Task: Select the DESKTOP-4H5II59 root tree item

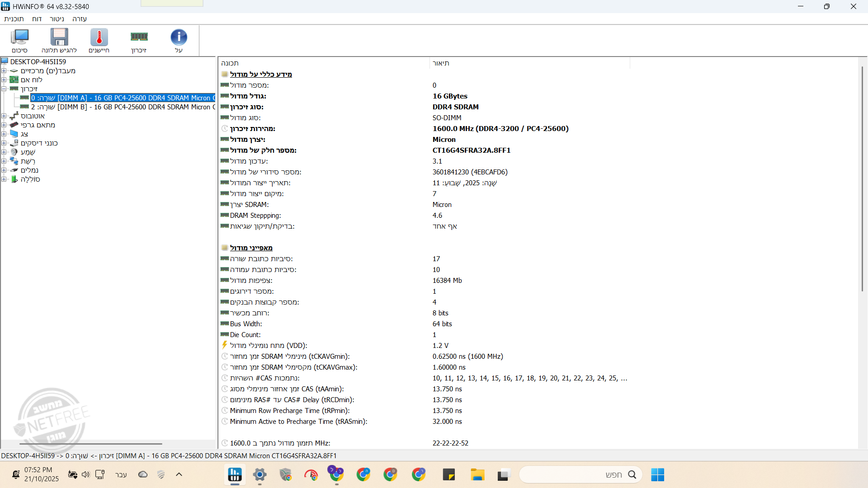Action: pyautogui.click(x=38, y=62)
